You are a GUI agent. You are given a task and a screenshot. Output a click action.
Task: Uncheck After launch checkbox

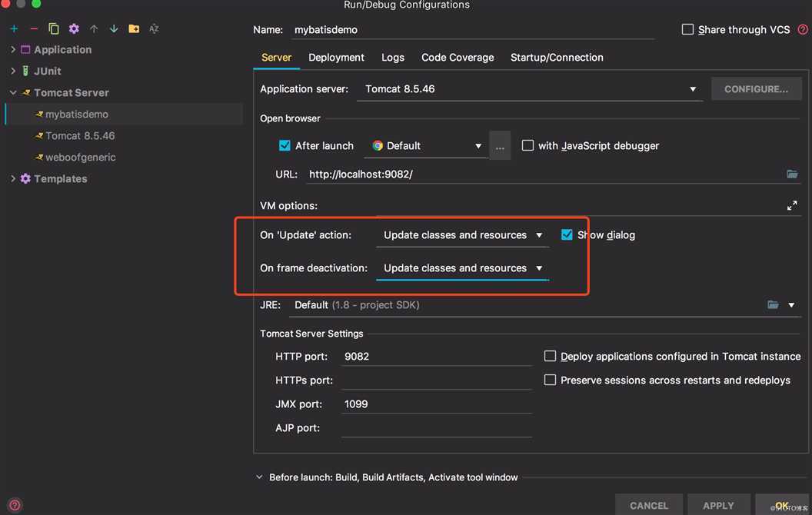pos(285,145)
